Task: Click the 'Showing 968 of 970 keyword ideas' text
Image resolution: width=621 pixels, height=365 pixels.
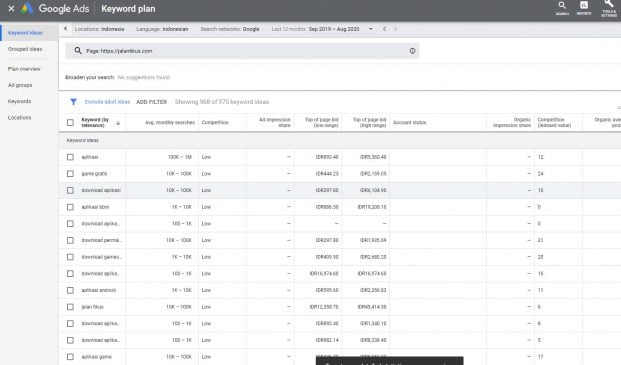Action: [x=222, y=102]
